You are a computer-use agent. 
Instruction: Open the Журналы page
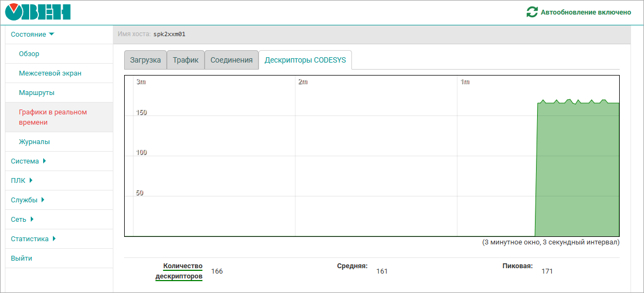coord(35,141)
